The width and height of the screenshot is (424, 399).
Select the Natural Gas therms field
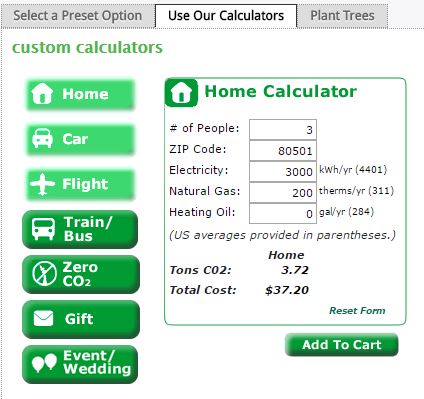click(283, 193)
